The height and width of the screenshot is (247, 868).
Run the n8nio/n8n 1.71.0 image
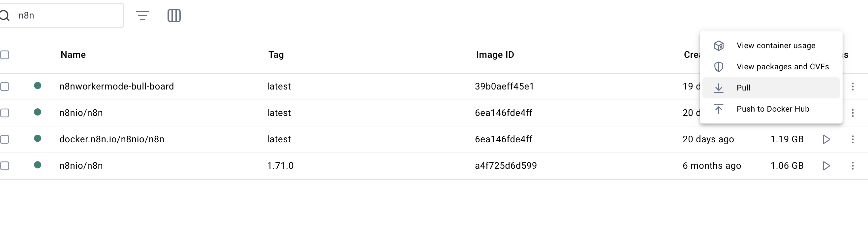point(826,166)
